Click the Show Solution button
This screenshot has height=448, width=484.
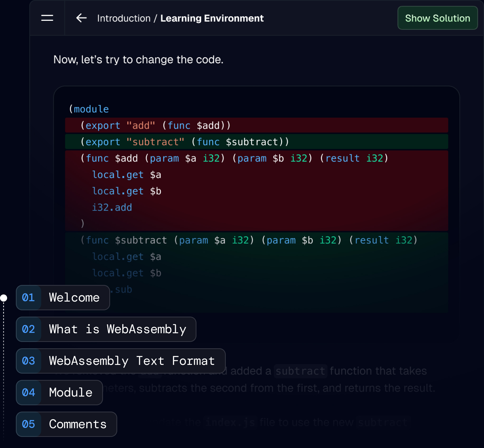pyautogui.click(x=437, y=18)
